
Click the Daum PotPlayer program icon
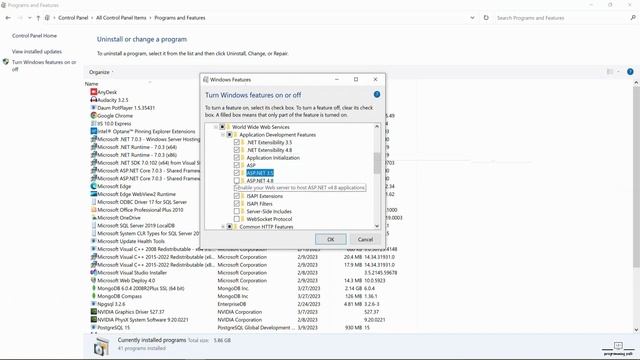93,108
